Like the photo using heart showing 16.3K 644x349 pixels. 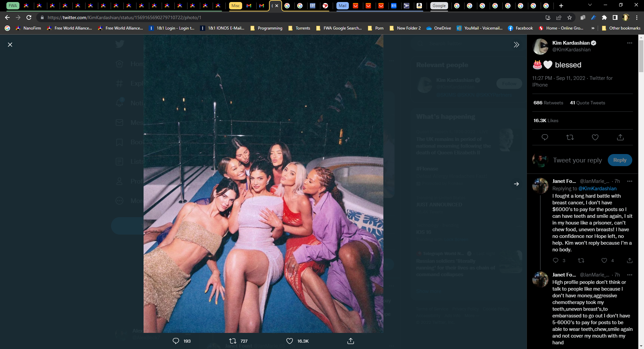click(x=290, y=341)
